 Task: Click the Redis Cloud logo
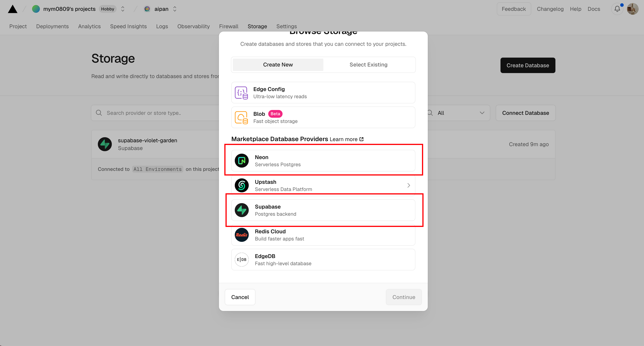(x=242, y=235)
